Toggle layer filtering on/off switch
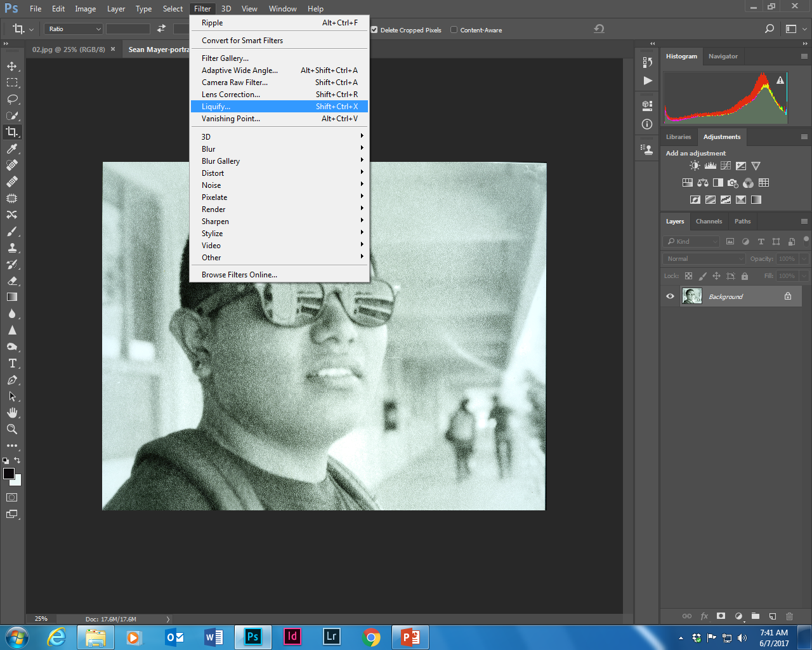This screenshot has height=650, width=812. [x=806, y=241]
